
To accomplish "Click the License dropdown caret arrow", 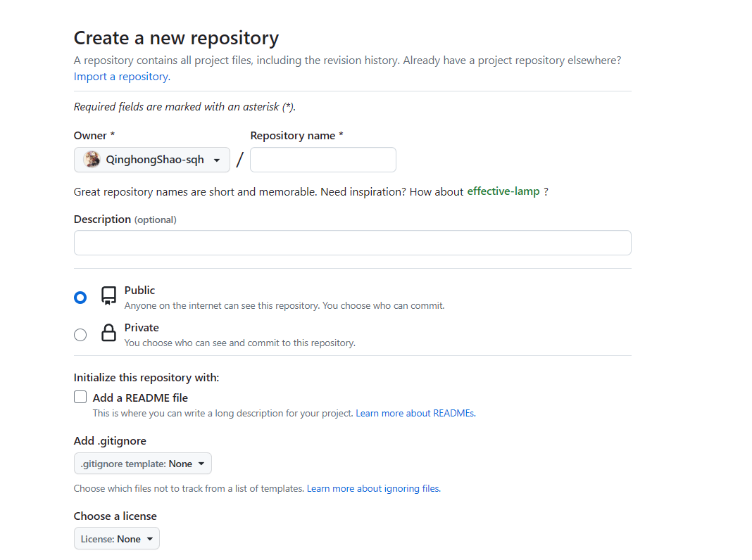I will coord(150,539).
